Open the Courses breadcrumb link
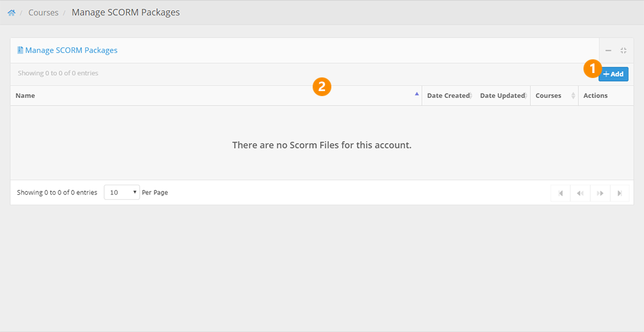 pos(43,12)
